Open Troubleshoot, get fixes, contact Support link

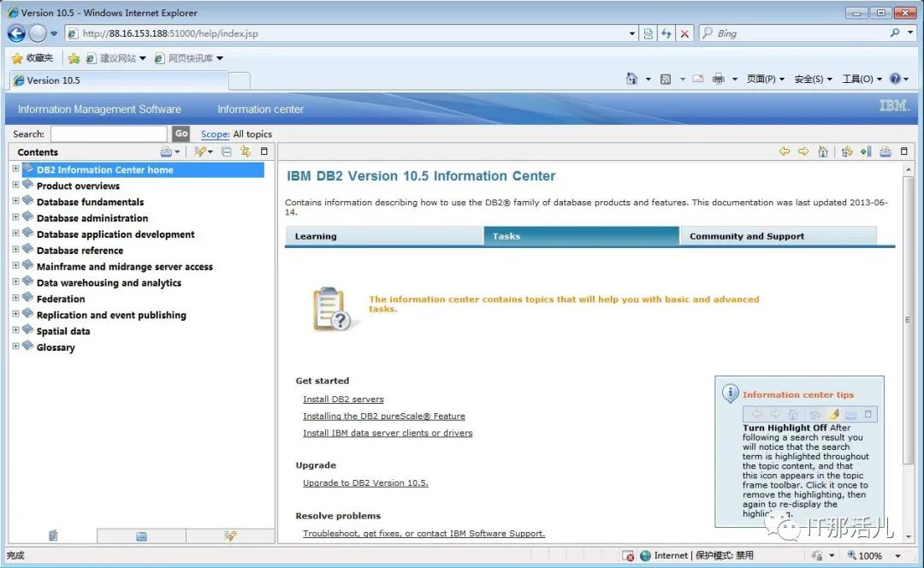(x=423, y=534)
